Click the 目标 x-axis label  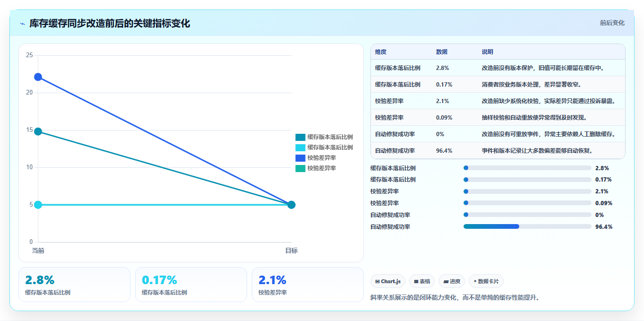[292, 251]
